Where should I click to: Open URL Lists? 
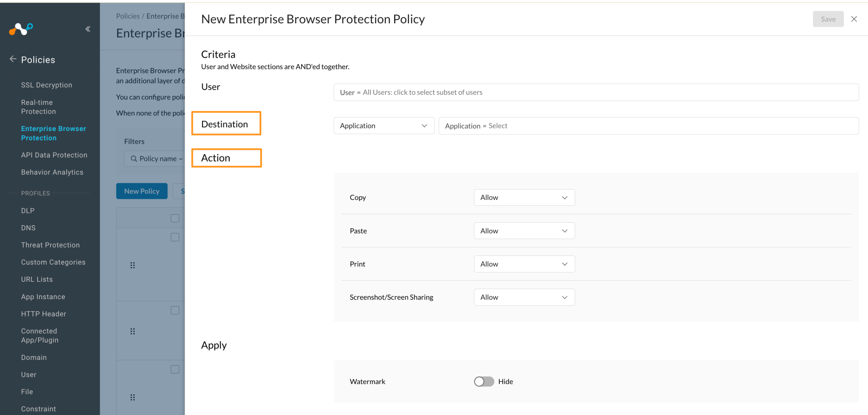coord(37,279)
